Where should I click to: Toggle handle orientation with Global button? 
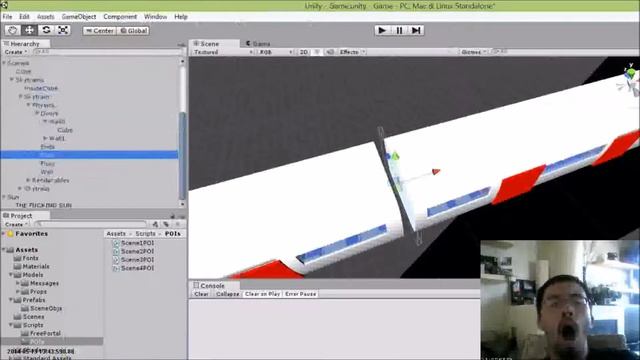(x=133, y=31)
